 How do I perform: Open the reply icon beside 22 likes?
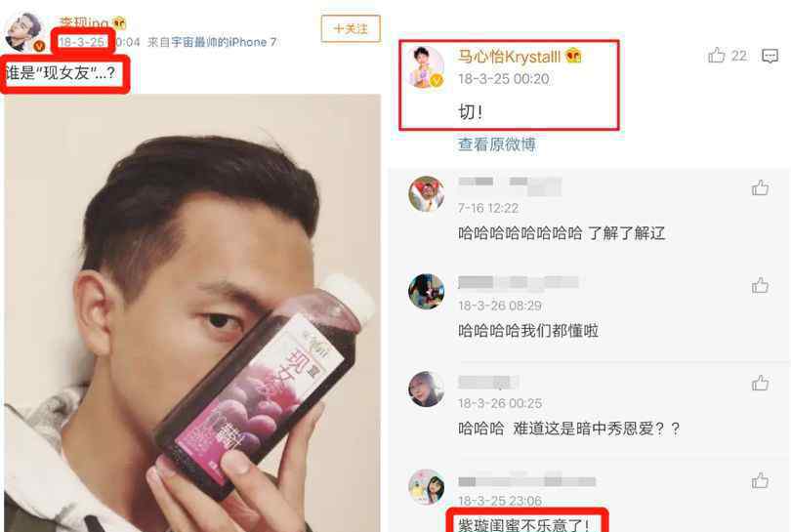(x=770, y=56)
